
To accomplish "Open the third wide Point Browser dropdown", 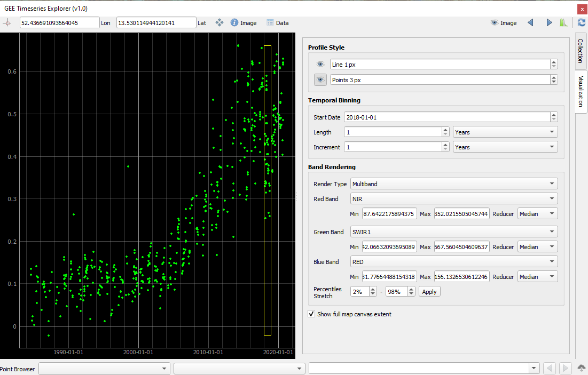I will 424,369.
